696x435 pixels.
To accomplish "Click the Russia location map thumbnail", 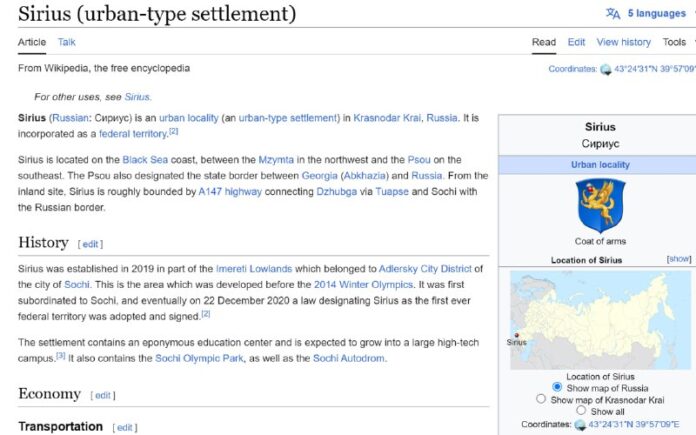I will (600, 320).
